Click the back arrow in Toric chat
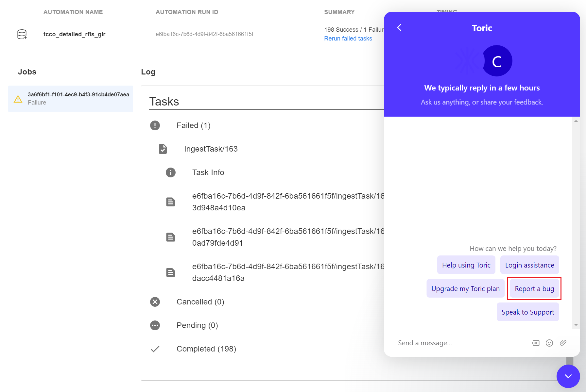 (x=399, y=28)
